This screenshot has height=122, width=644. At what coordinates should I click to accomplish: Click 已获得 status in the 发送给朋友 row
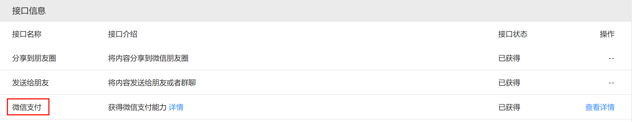point(509,83)
